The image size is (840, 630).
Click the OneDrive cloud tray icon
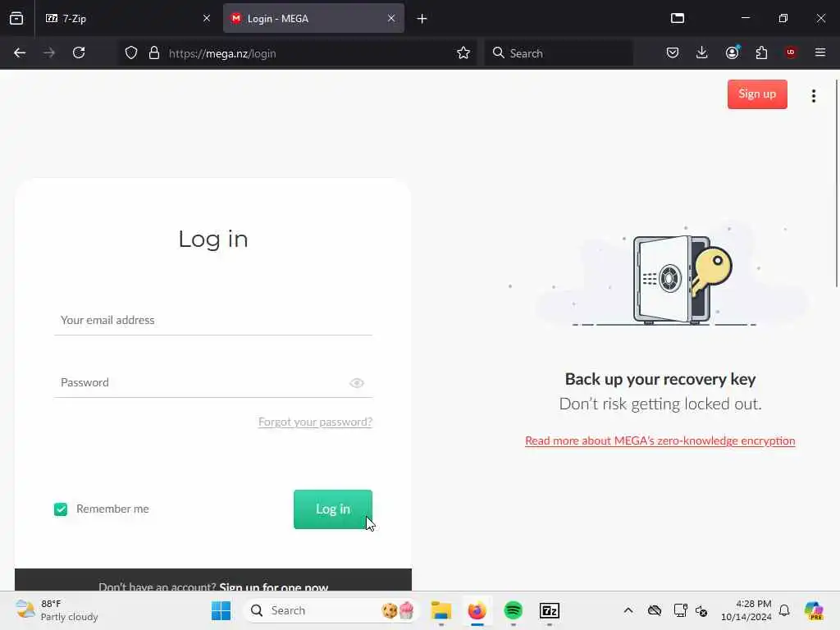[654, 610]
